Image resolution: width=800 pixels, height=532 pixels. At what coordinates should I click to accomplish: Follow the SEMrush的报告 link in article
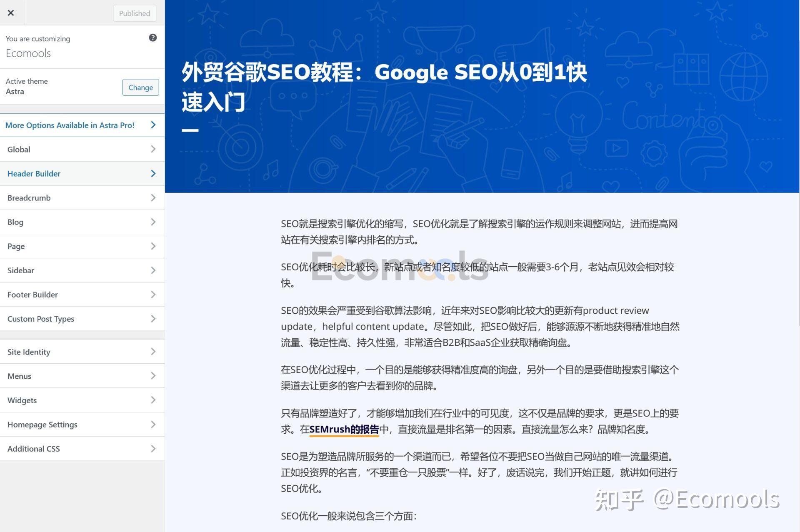tap(344, 430)
